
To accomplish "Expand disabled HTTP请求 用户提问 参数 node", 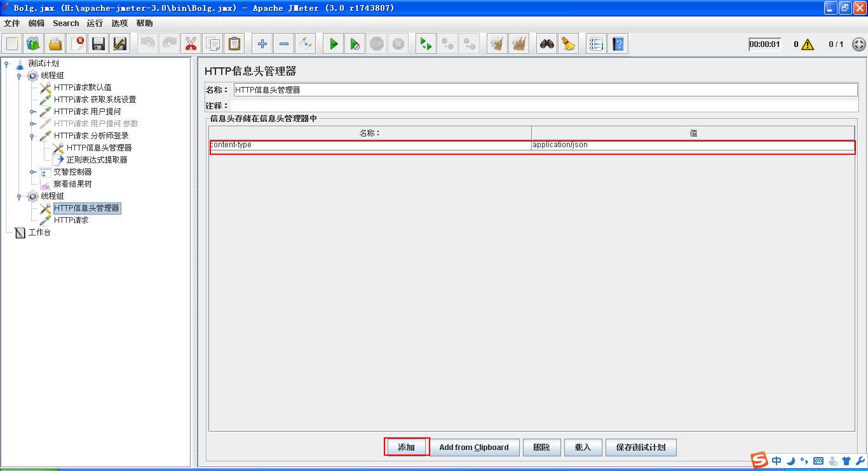I will (32, 124).
